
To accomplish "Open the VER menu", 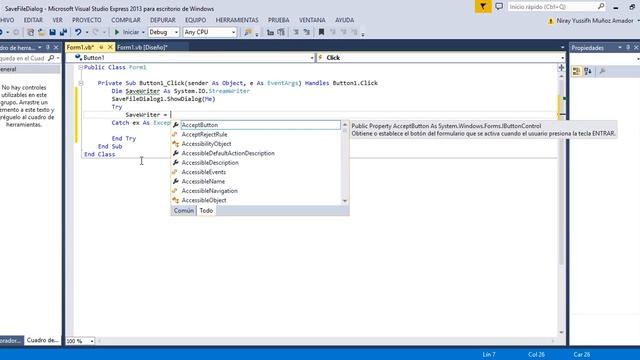I will [58, 20].
